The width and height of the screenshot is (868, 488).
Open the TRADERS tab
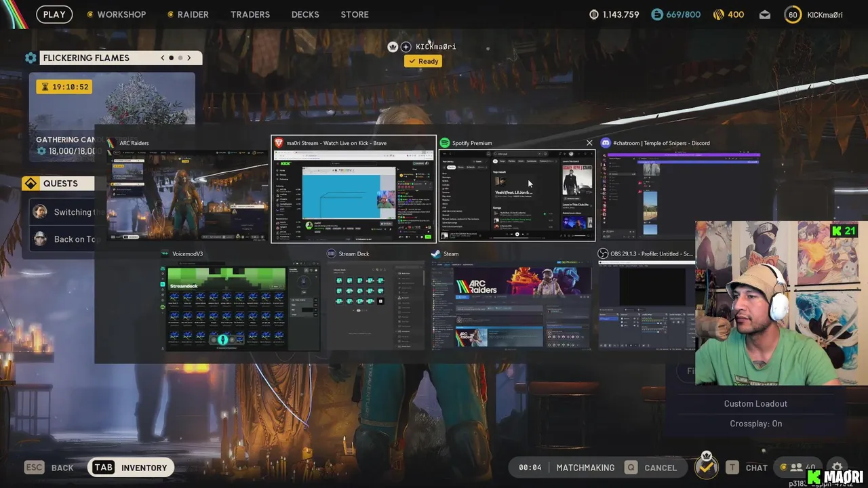pos(250,14)
